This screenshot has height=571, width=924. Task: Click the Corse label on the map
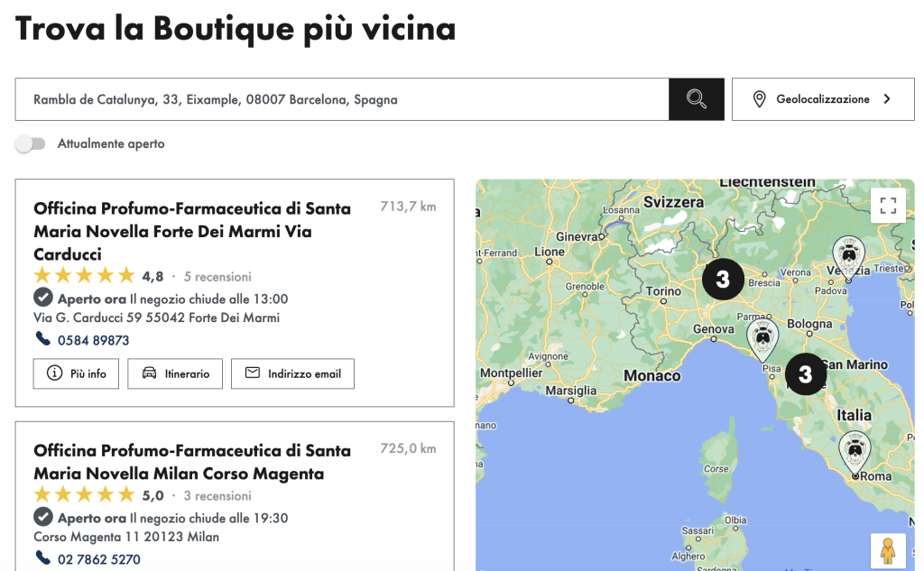716,469
